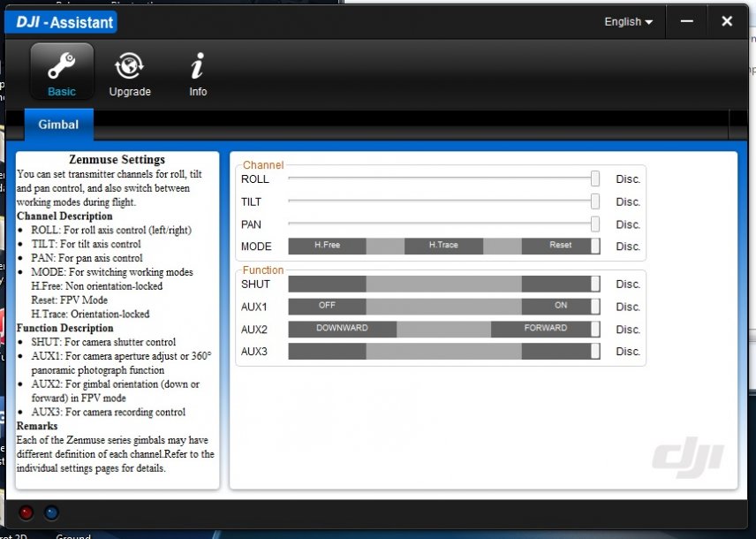Click the AUX2 function label
This screenshot has height=539, width=756.
[254, 330]
